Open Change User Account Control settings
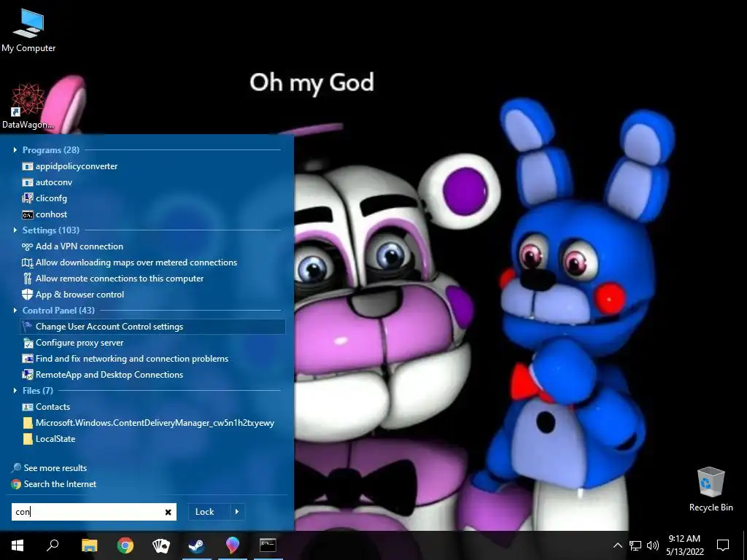This screenshot has width=747, height=560. pyautogui.click(x=152, y=327)
